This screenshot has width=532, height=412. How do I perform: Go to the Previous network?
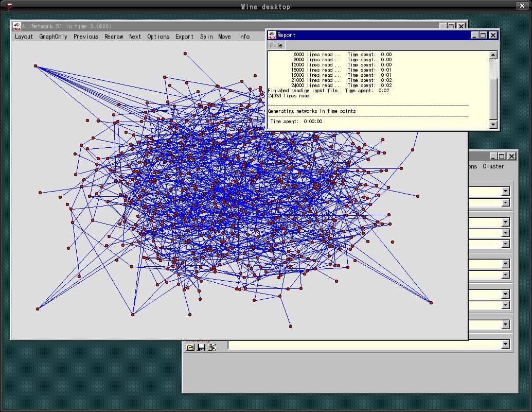[x=85, y=37]
